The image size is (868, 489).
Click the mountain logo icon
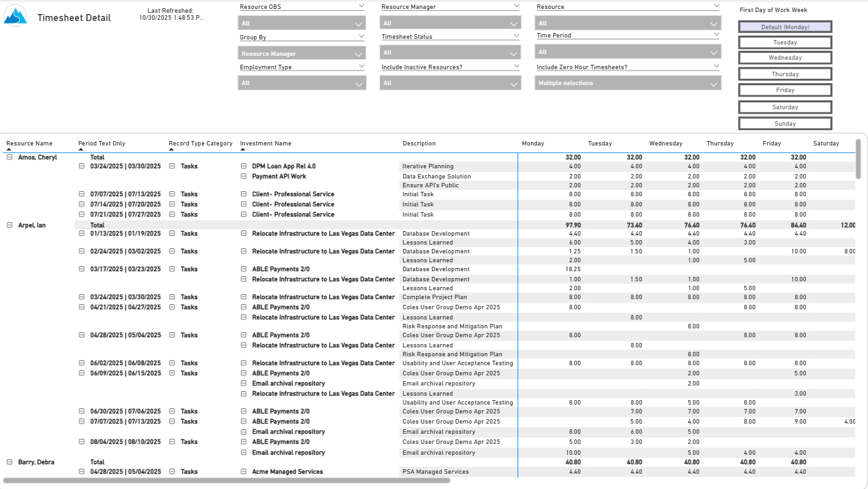tap(16, 16)
